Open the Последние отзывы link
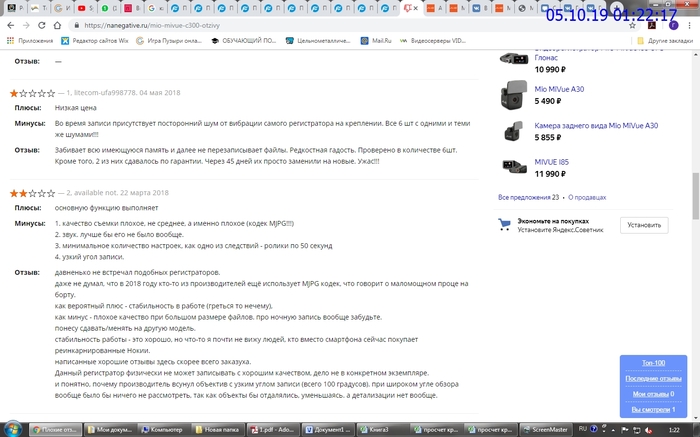700x437 pixels. pos(653,379)
